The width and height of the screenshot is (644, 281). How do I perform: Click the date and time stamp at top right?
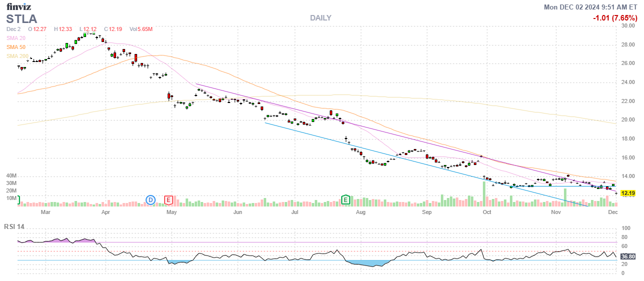[590, 7]
